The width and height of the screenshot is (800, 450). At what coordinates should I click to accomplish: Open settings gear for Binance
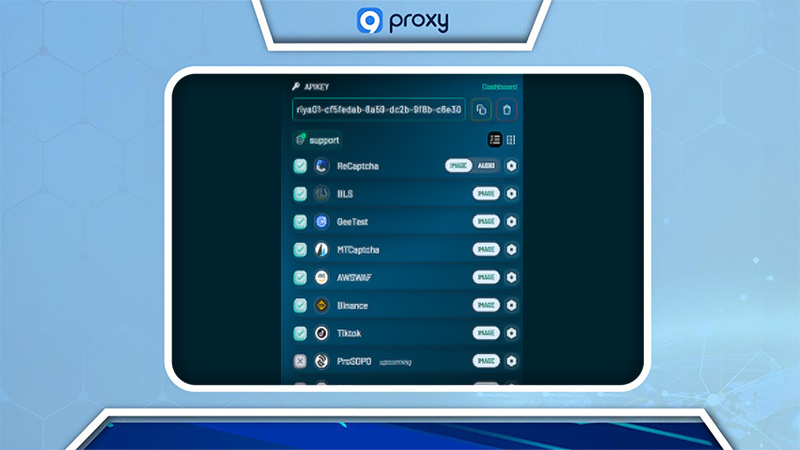click(x=511, y=305)
